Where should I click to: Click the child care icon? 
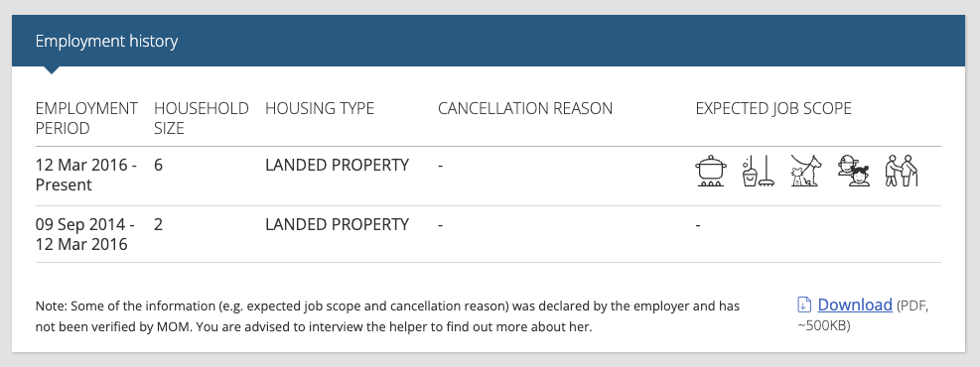pyautogui.click(x=854, y=171)
